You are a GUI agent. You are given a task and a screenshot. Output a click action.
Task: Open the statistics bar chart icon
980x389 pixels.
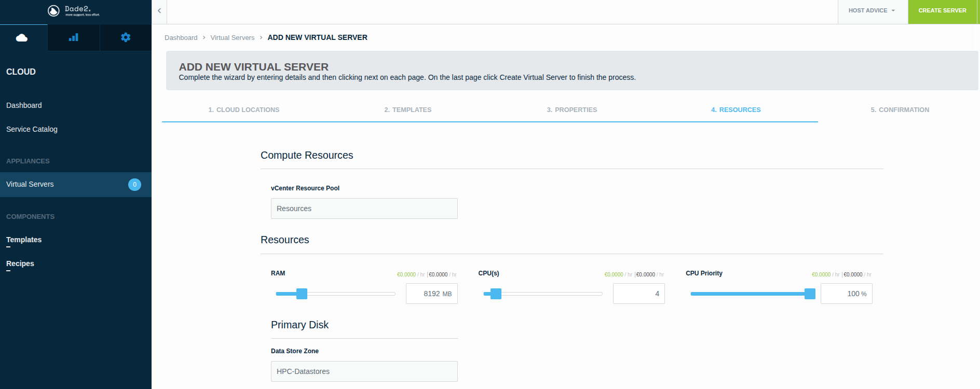coord(74,37)
